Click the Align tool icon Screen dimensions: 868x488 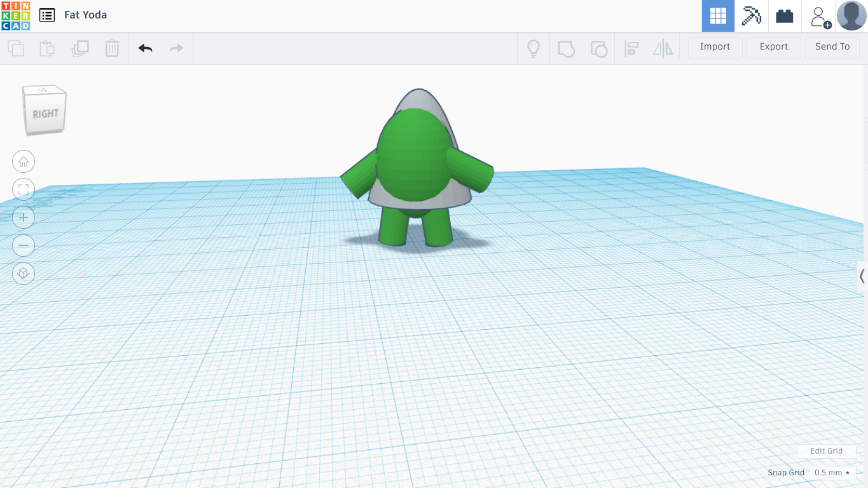(x=631, y=48)
